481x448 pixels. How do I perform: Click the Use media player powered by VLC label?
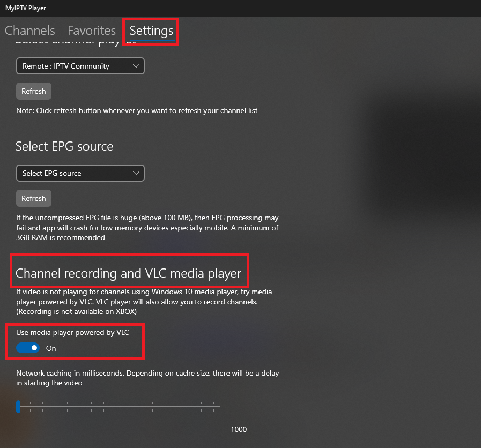(73, 332)
